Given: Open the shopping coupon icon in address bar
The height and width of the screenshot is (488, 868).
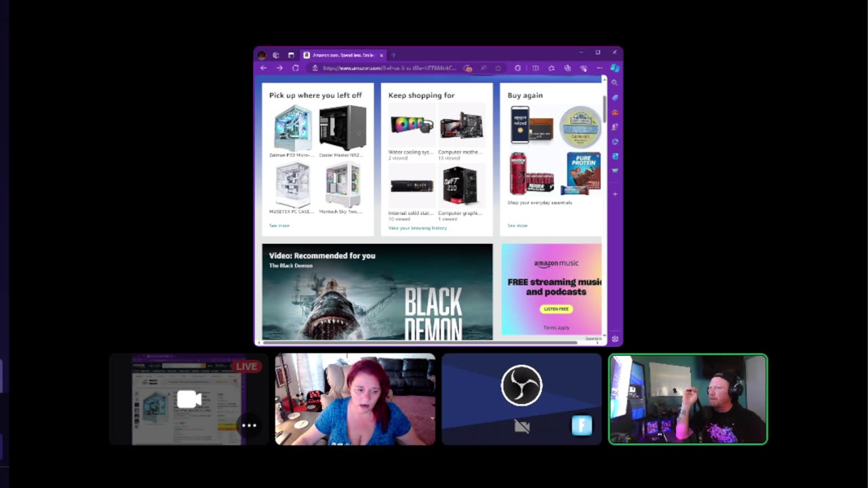Looking at the screenshot, I should point(468,68).
